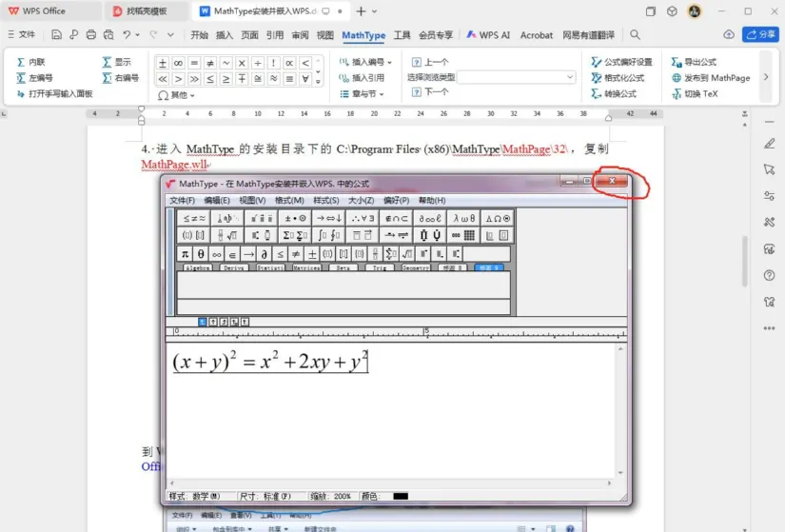This screenshot has width=785, height=532.
Task: Insert the infinity symbol from the ribbon
Action: (x=178, y=63)
